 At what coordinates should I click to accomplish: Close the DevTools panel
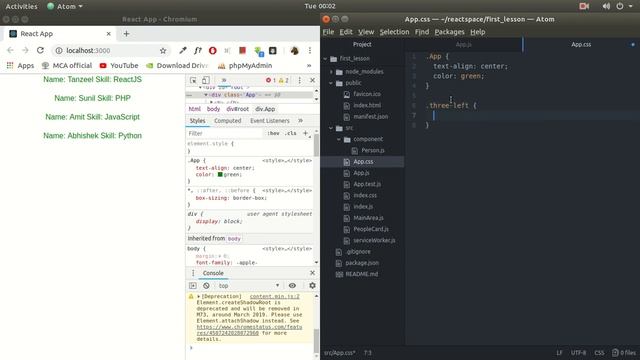(312, 80)
